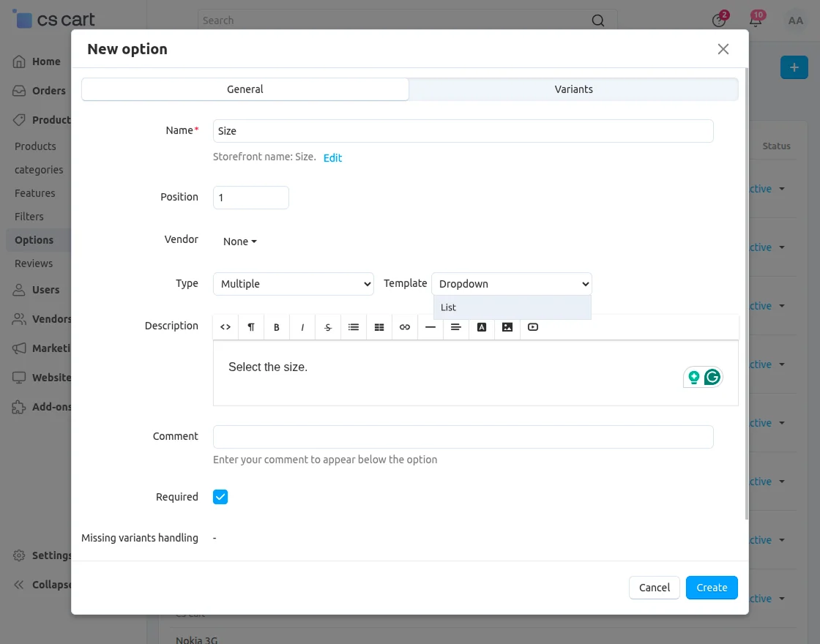Uncheck the Required checkbox

coord(220,496)
